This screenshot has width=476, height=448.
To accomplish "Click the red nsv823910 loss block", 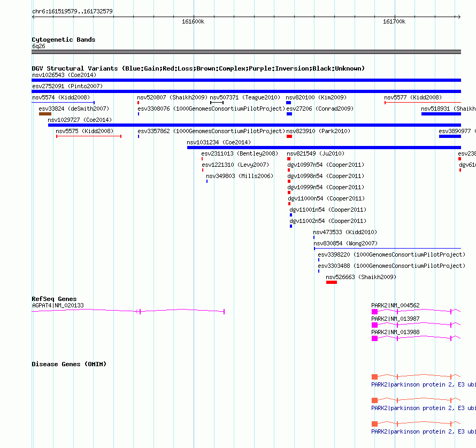I will (x=289, y=136).
